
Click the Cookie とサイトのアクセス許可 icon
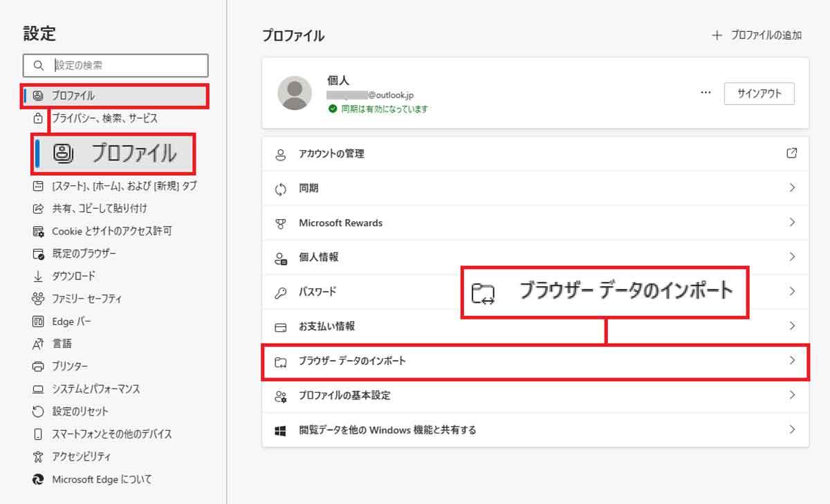[x=38, y=231]
